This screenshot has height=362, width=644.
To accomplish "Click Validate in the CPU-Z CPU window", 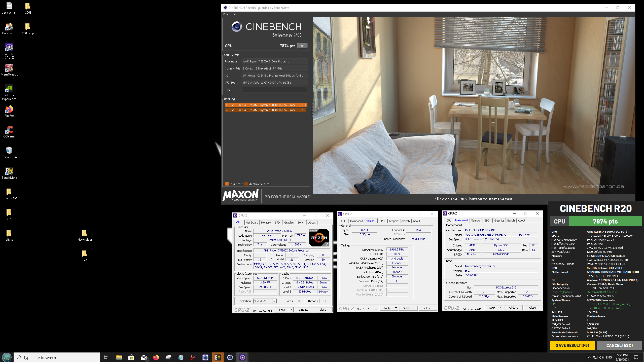I will pos(303,310).
